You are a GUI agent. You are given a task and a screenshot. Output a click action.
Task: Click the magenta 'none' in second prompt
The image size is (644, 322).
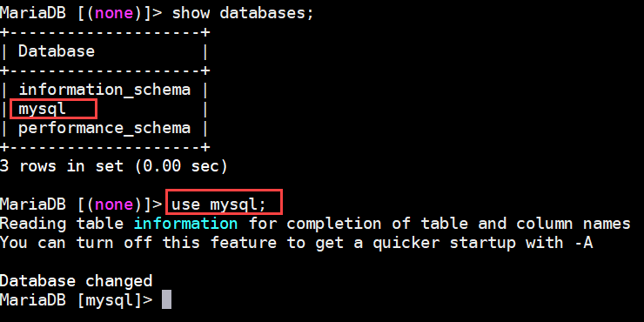coord(114,205)
